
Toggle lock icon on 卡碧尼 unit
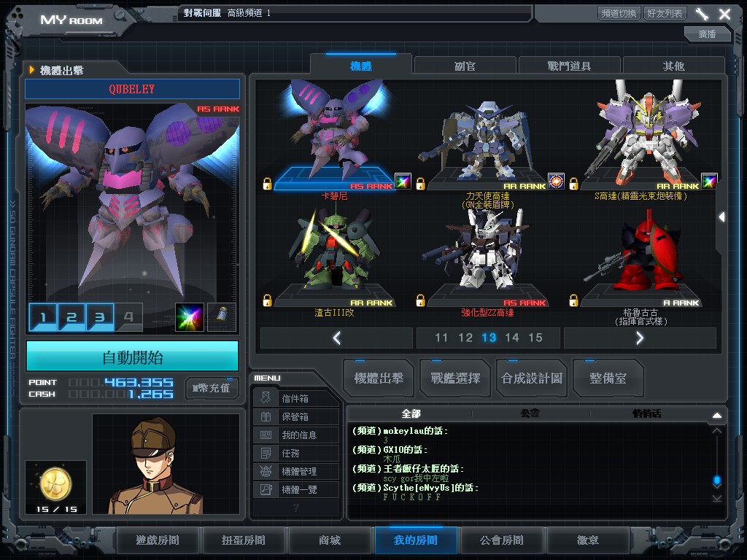267,184
